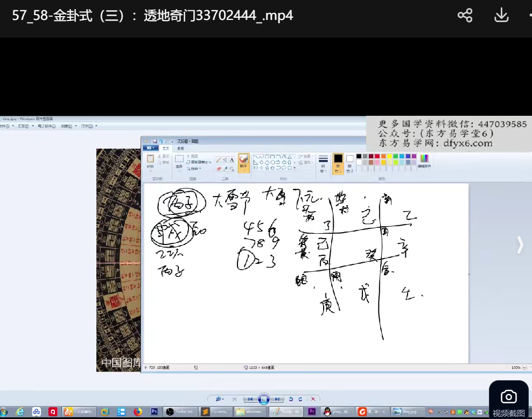The height and width of the screenshot is (419, 532).
Task: Switch to the View tab in Paint
Action: pos(180,148)
